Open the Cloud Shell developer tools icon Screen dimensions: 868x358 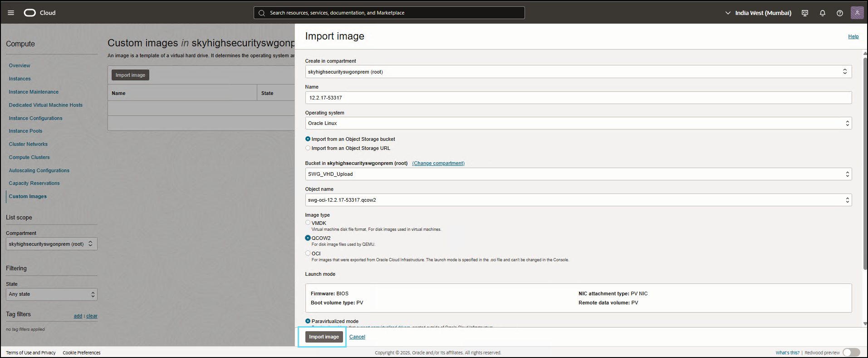click(x=805, y=13)
